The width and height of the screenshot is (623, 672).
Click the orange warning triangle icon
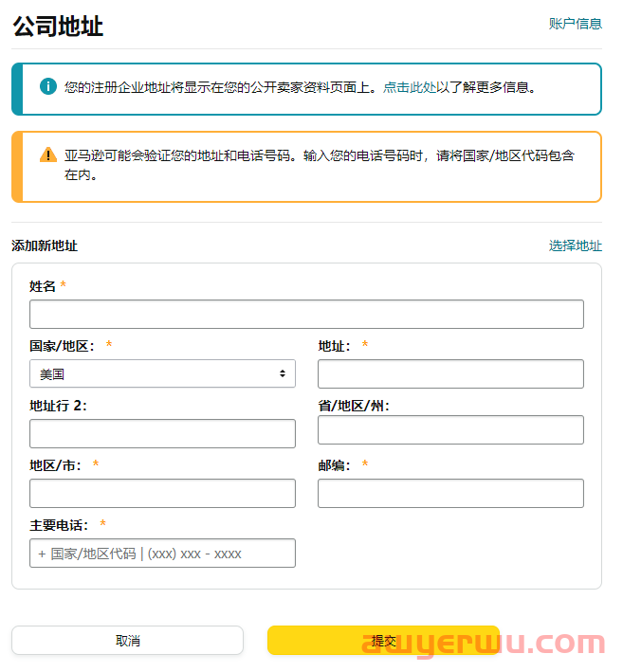tap(48, 154)
